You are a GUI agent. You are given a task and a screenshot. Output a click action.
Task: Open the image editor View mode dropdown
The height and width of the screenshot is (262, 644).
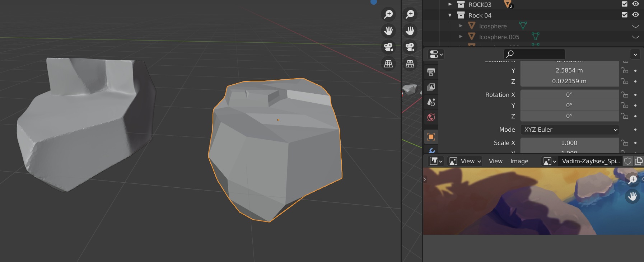(465, 161)
